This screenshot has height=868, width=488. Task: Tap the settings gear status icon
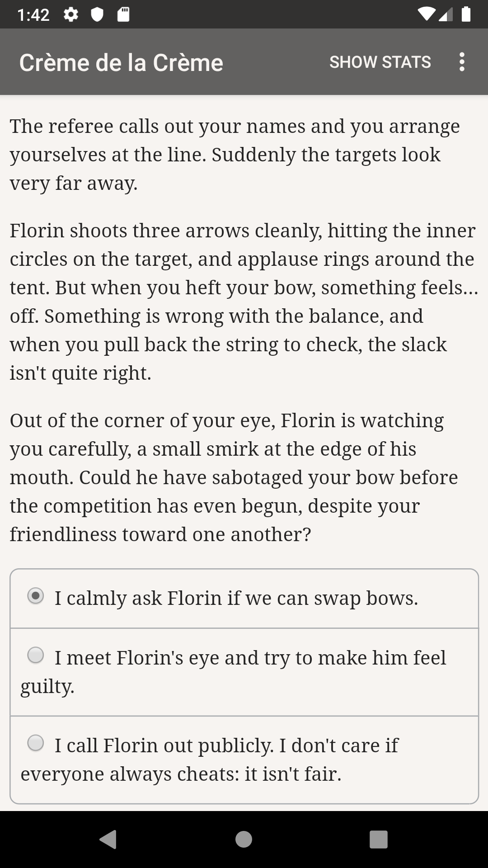71,15
